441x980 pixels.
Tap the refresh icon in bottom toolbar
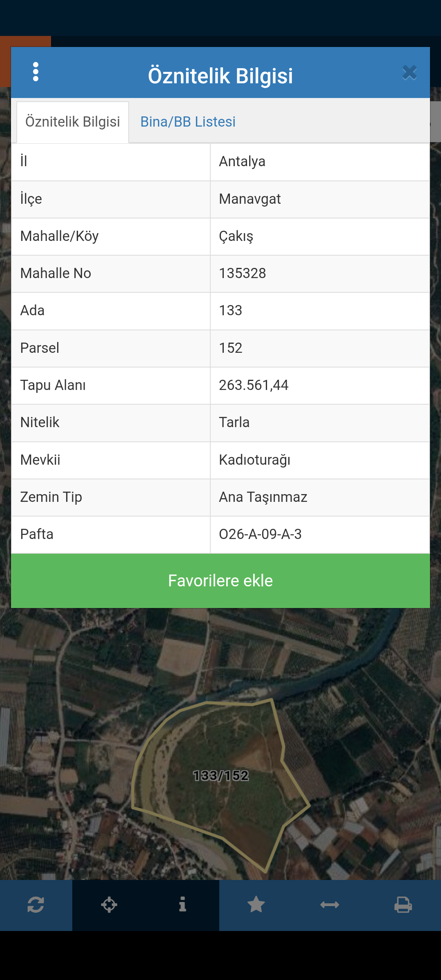click(36, 905)
